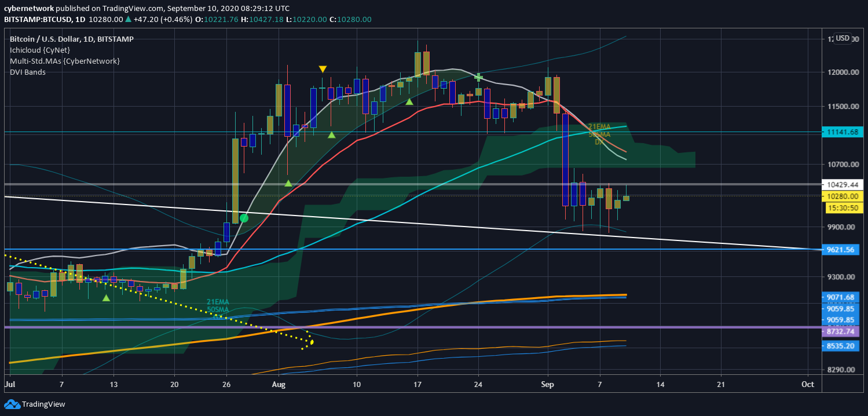Viewport: 868px width, 416px height.
Task: Click the 24 date on time axis
Action: (x=478, y=384)
